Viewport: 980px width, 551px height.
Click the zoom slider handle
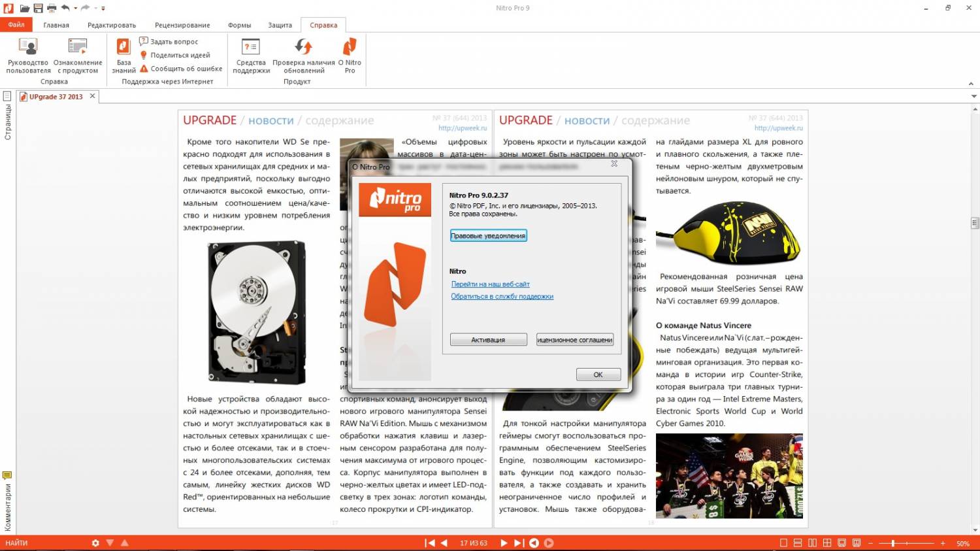click(892, 543)
